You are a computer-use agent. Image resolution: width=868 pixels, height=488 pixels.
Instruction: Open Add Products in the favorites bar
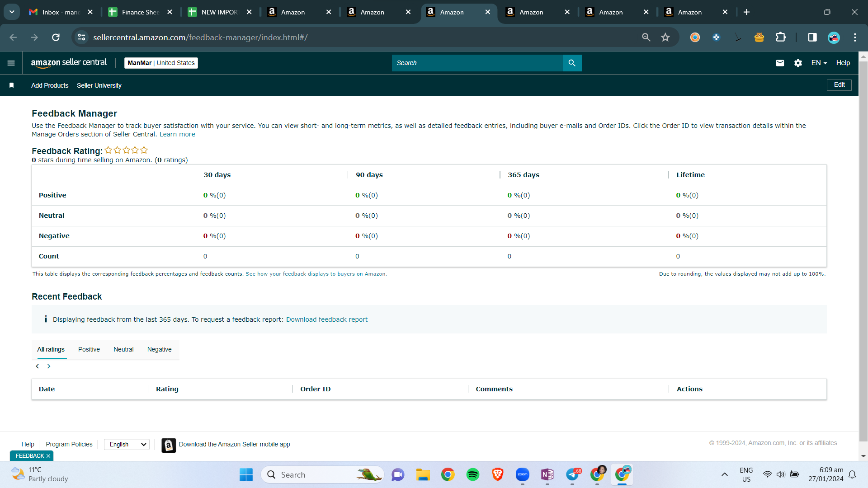[50, 85]
